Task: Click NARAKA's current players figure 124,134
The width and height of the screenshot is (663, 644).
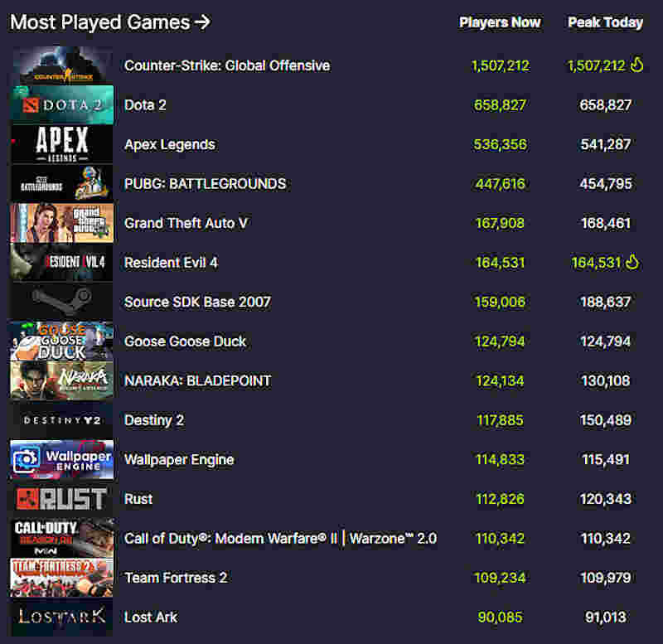Action: click(500, 380)
